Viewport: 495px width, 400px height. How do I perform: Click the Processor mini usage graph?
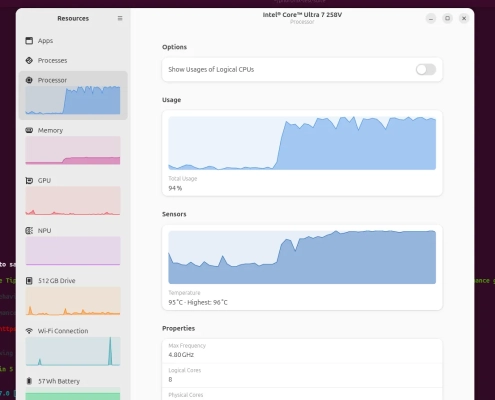(73, 100)
